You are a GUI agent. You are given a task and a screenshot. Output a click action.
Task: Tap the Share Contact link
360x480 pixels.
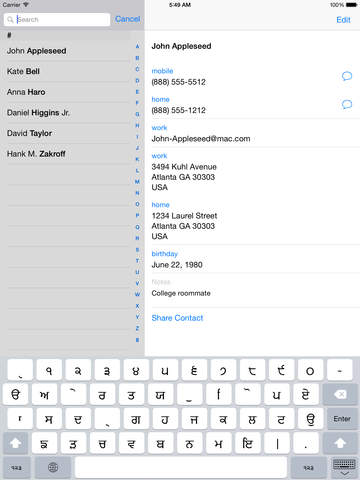click(177, 318)
